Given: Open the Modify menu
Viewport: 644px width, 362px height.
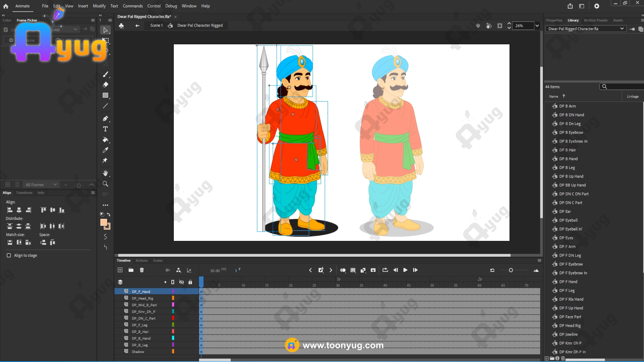Looking at the screenshot, I should 99,6.
